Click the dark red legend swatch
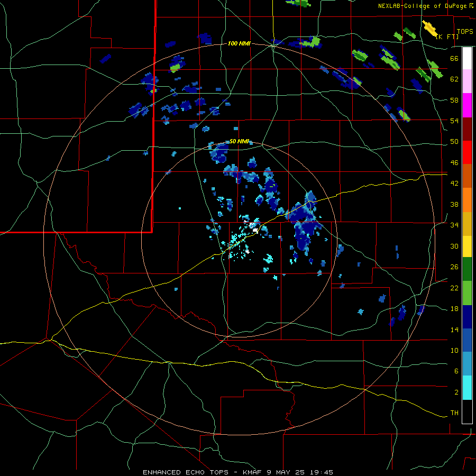This screenshot has width=476, height=476. 467,129
